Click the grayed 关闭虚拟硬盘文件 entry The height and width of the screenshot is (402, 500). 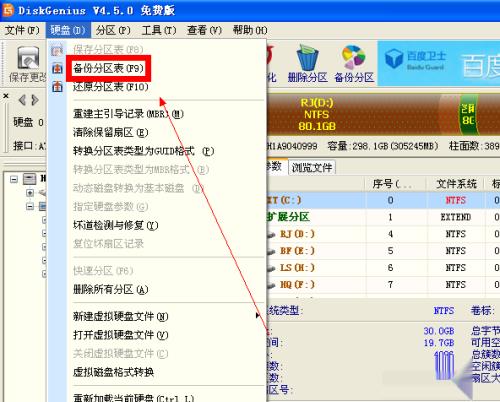[x=121, y=353]
